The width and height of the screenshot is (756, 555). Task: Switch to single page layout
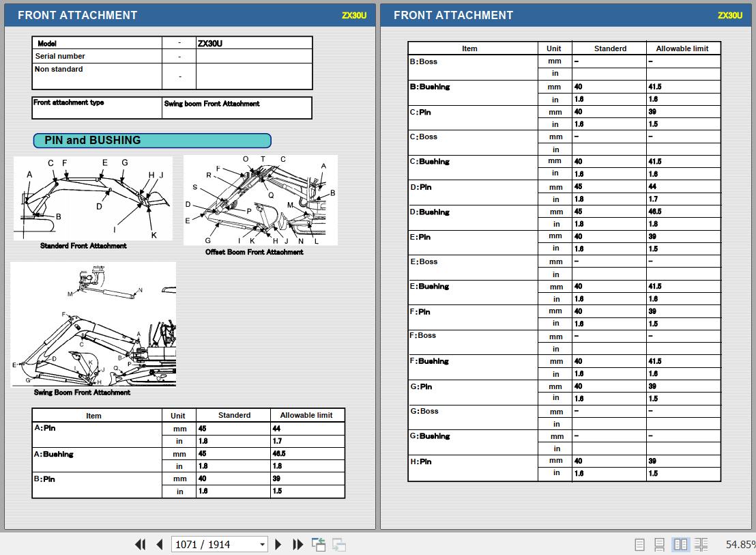click(639, 544)
